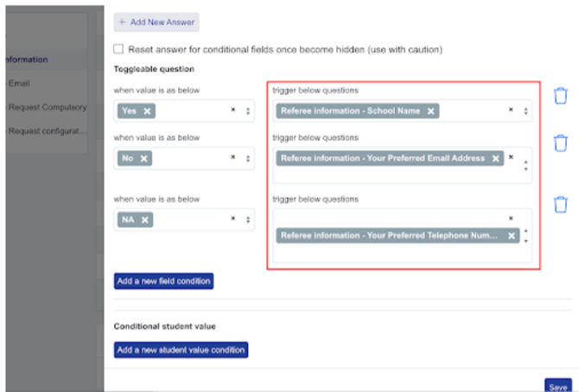Select Request Compulsory in sidebar
This screenshot has width=579, height=392.
point(47,107)
